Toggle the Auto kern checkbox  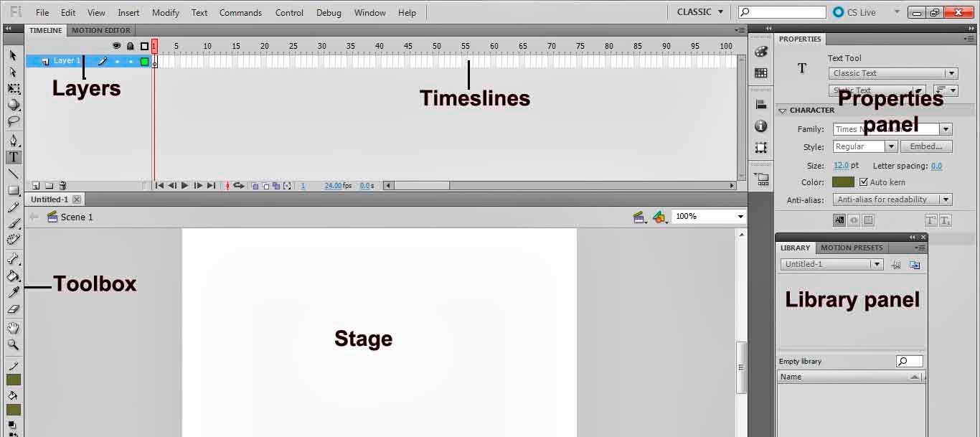pos(864,182)
